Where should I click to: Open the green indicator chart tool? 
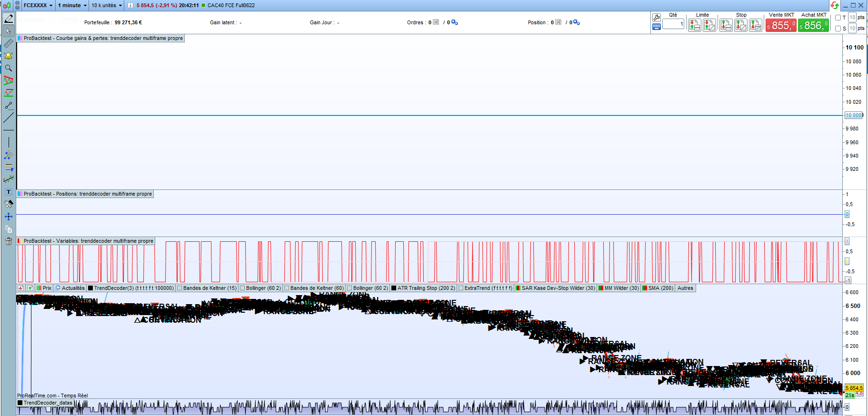click(9, 93)
